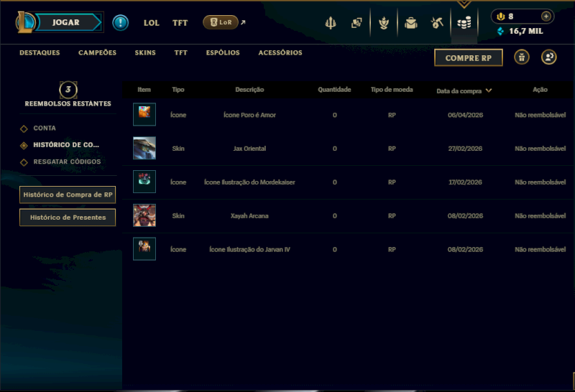Click the Quantidade column header
575x392 pixels.
pos(334,90)
